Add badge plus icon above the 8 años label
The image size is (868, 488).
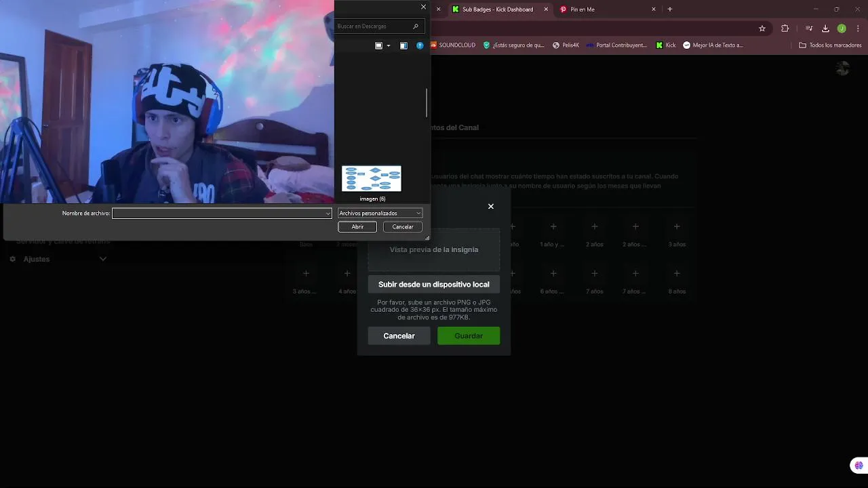pos(677,274)
